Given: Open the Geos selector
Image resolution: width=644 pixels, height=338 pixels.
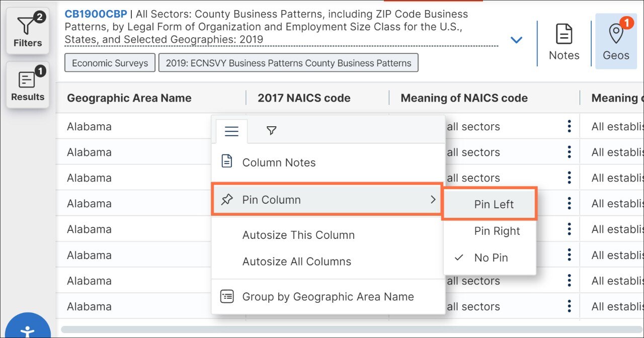Looking at the screenshot, I should [616, 42].
